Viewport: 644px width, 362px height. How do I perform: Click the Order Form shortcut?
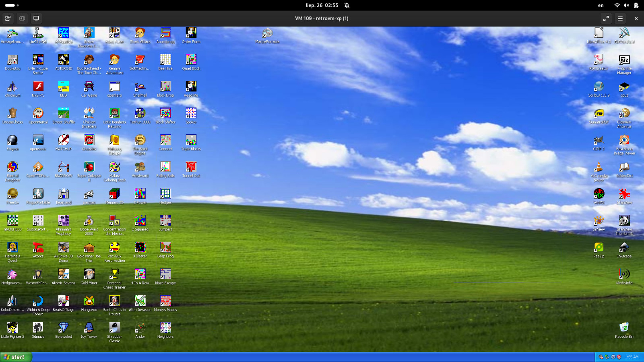coord(191,33)
